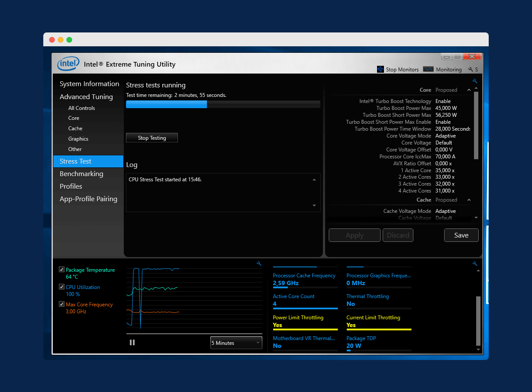Uncheck the Package Temperature checkbox
This screenshot has width=532, height=392.
click(x=61, y=270)
